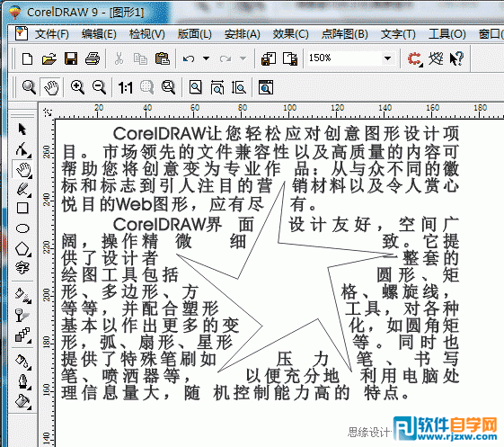Screen dimensions: 504x447
Task: Select the Rectangle tool
Action: click(x=22, y=208)
